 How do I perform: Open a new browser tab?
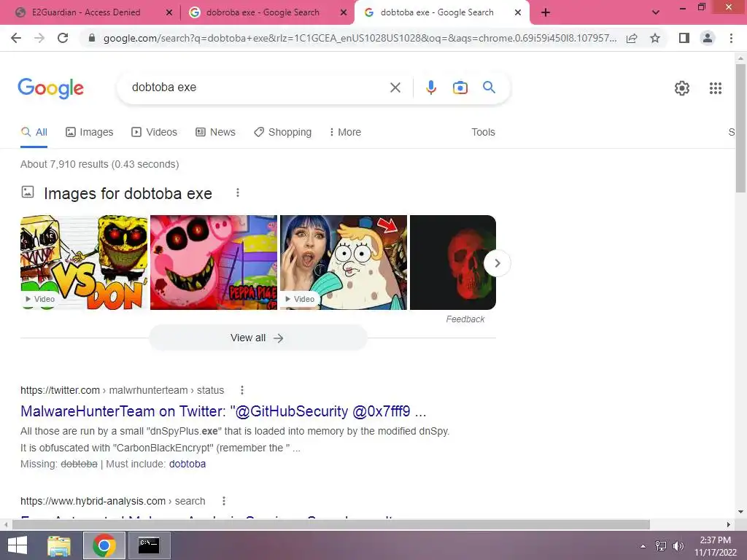coord(546,12)
